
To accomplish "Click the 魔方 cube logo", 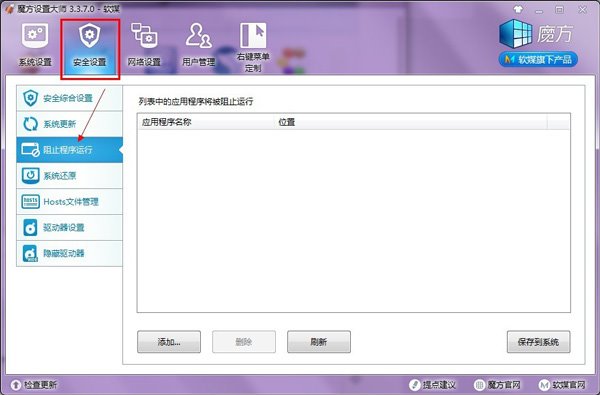I will coord(515,34).
